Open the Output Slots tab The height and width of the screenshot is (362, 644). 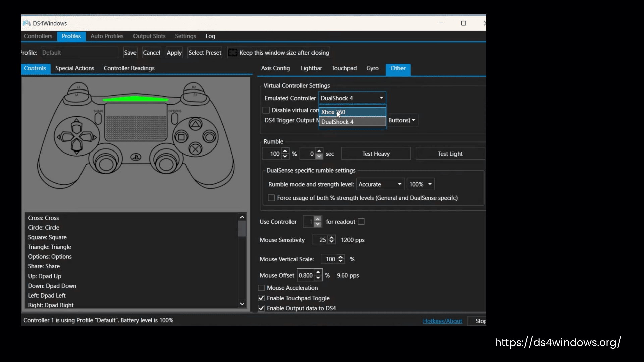149,36
